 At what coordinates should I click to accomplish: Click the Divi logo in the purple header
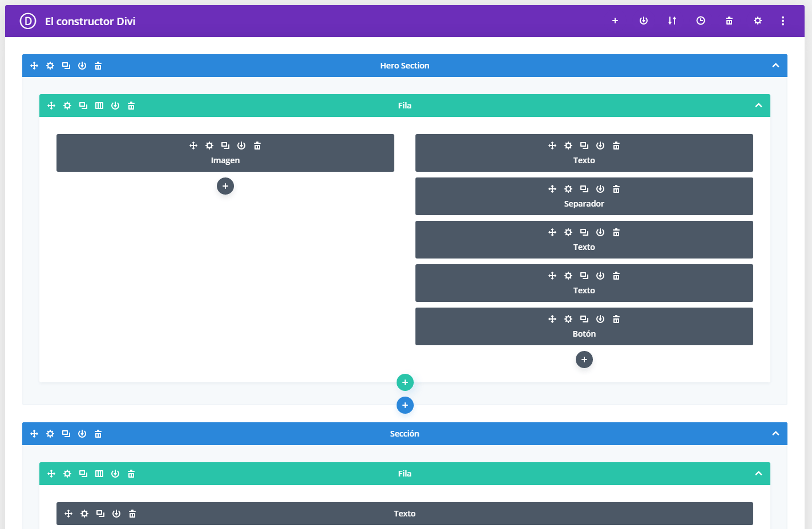pyautogui.click(x=27, y=21)
